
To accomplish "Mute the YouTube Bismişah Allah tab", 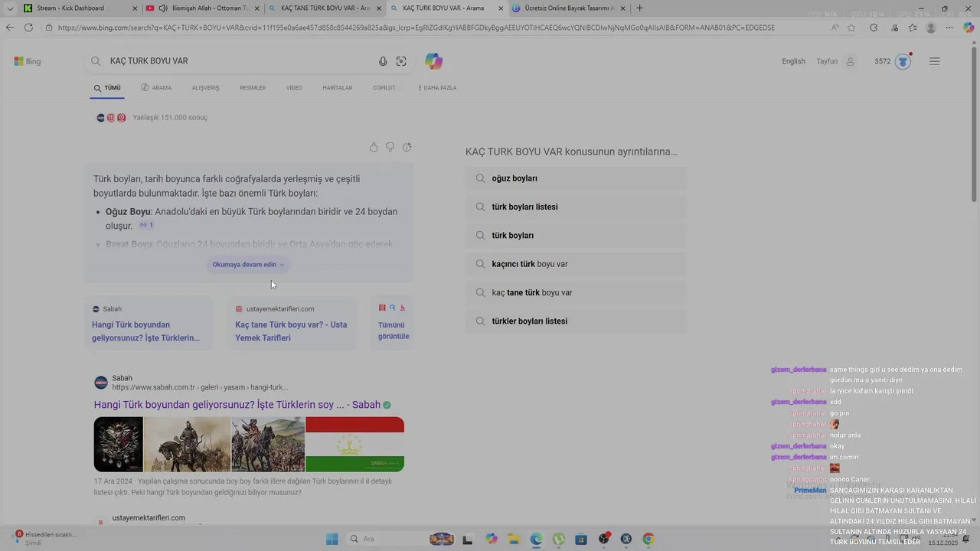I will click(163, 8).
